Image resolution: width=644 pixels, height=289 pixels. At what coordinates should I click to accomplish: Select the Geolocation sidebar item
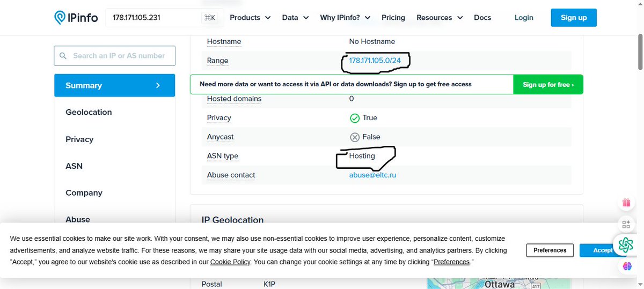click(89, 112)
